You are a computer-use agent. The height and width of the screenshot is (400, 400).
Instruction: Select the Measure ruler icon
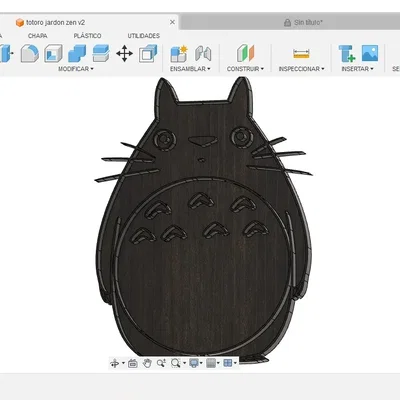tap(301, 54)
